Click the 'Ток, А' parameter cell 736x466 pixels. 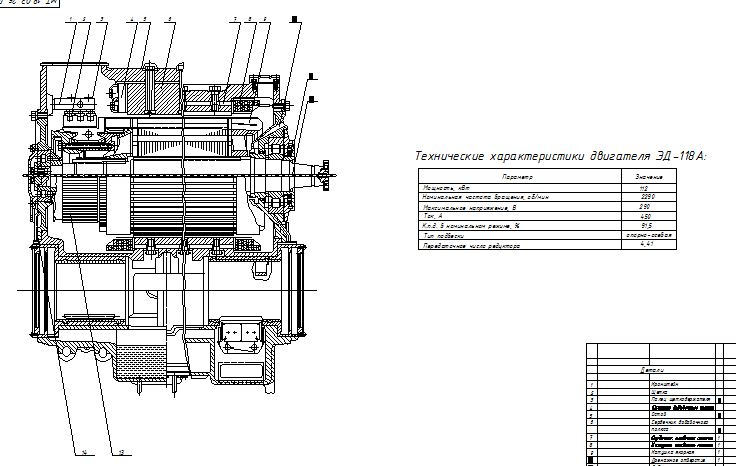tap(432, 216)
